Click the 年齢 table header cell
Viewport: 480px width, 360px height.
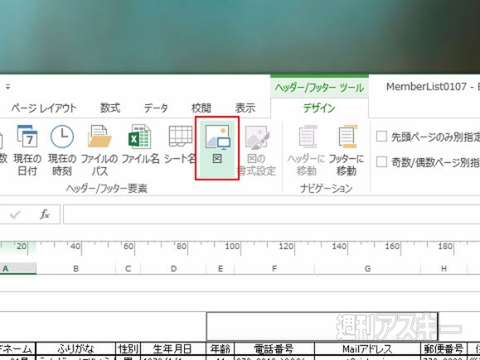point(220,349)
